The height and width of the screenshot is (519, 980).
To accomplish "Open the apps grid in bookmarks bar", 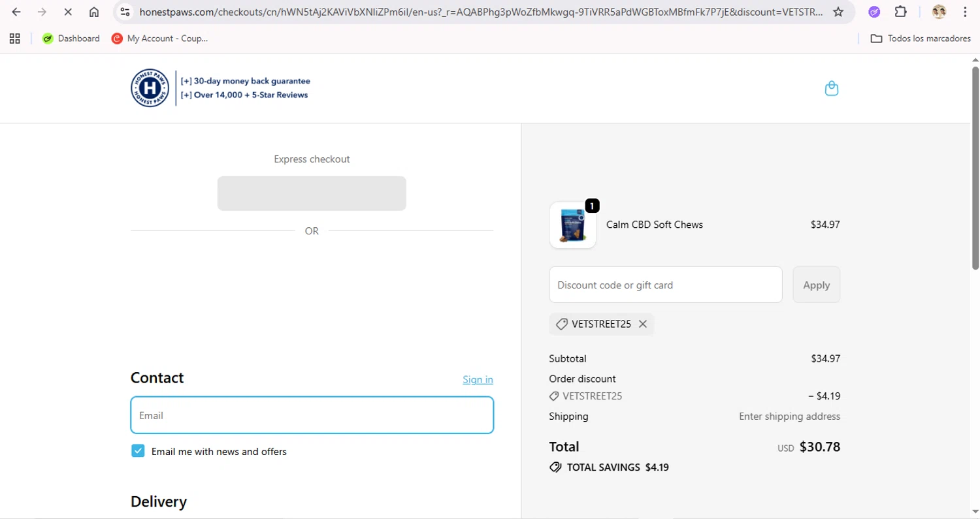I will point(14,39).
